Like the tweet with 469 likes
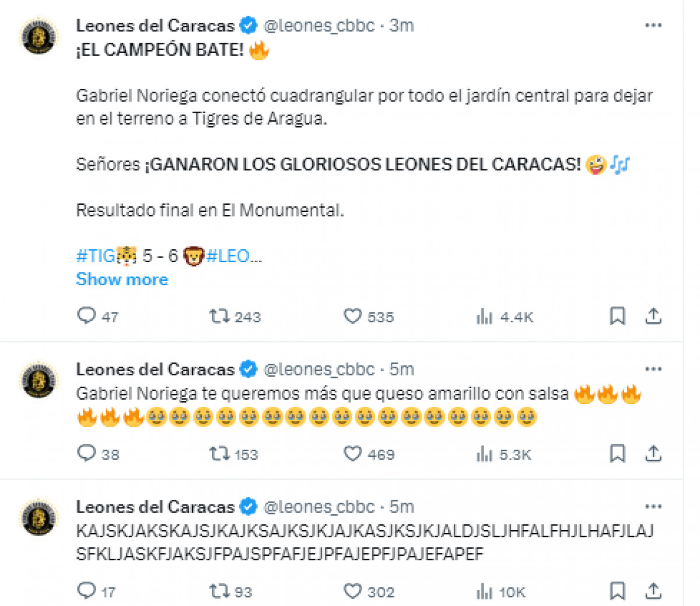Viewport: 700px width, 606px height. pyautogui.click(x=352, y=454)
